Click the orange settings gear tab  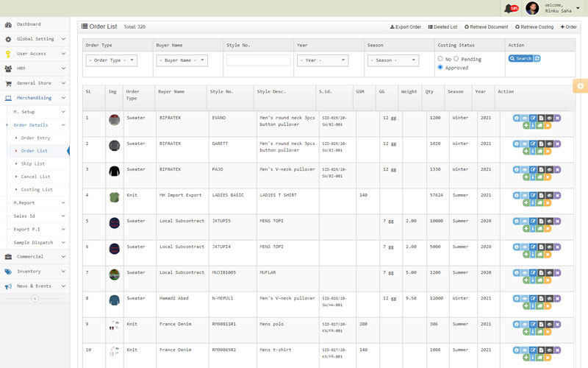(x=581, y=86)
